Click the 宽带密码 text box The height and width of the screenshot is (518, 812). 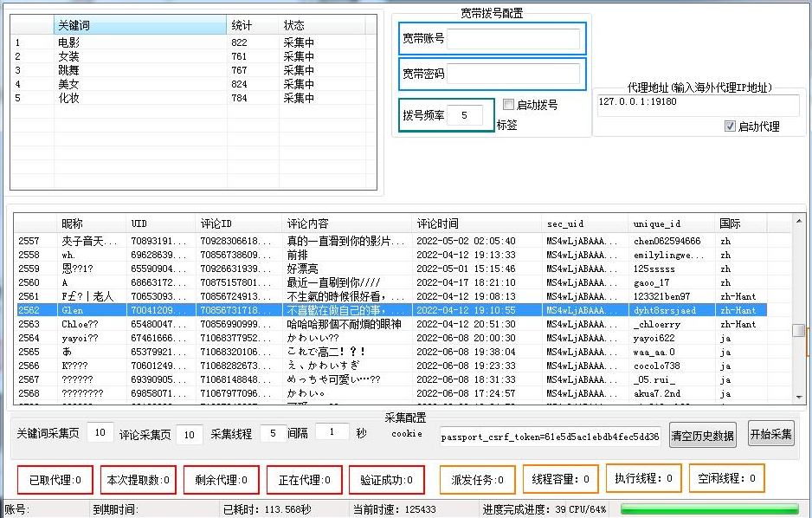click(513, 74)
